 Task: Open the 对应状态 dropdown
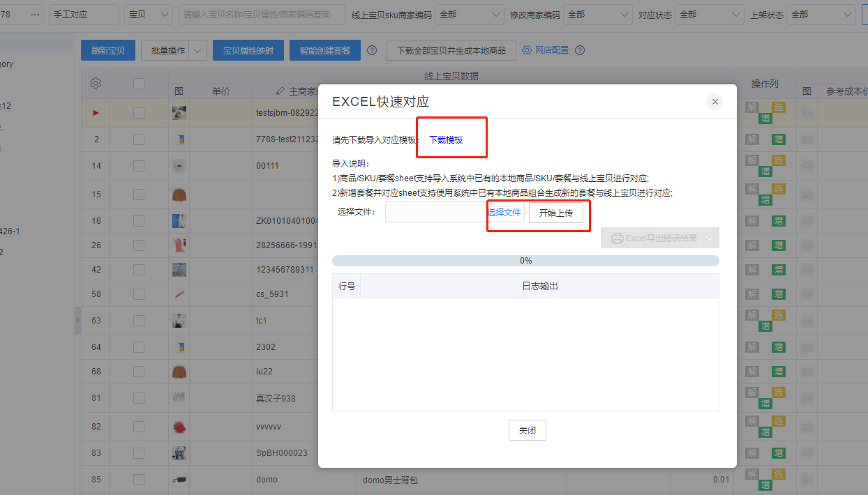[709, 14]
